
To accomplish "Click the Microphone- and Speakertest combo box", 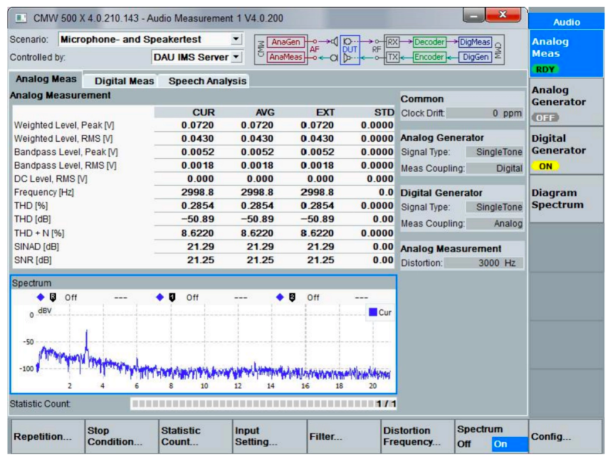I will click(150, 39).
